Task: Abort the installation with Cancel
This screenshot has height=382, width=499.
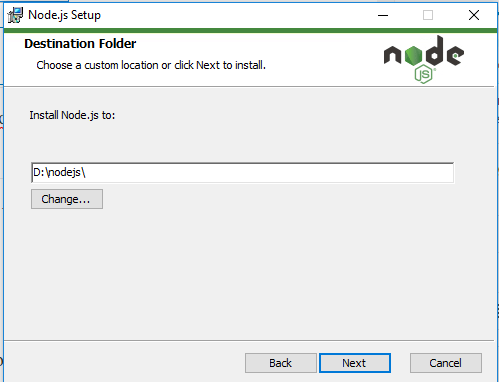Action: point(446,363)
